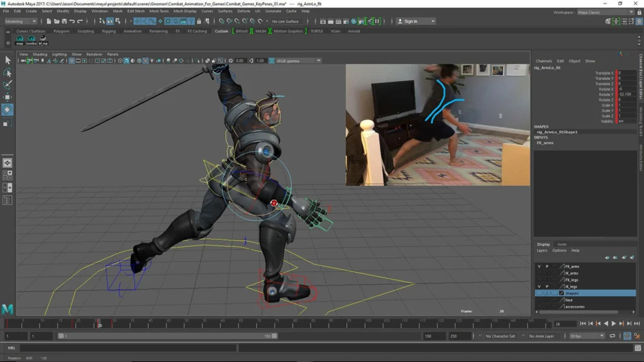Click the single perspective view layout icon
Screen dimensions: 644x362
click(8, 162)
